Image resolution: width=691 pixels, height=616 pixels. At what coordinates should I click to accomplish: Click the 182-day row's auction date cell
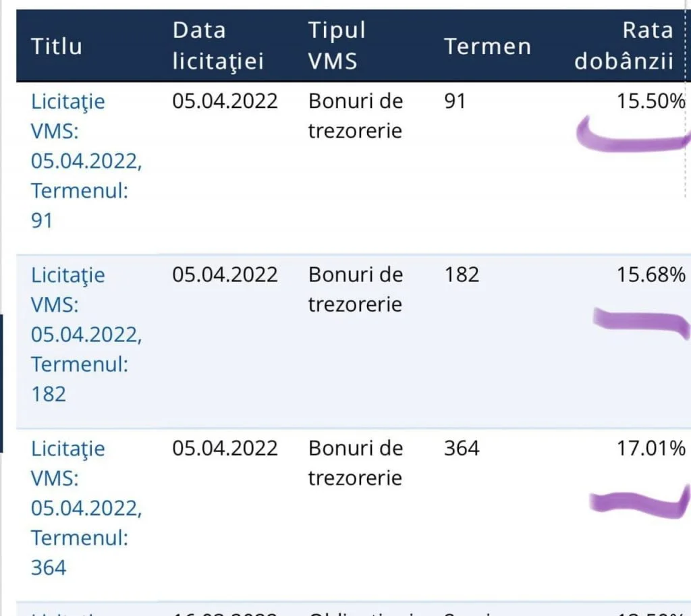(225, 275)
